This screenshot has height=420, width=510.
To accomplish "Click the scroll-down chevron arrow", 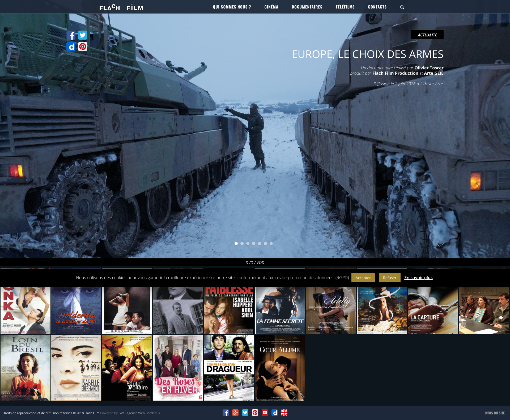I will 440,245.
